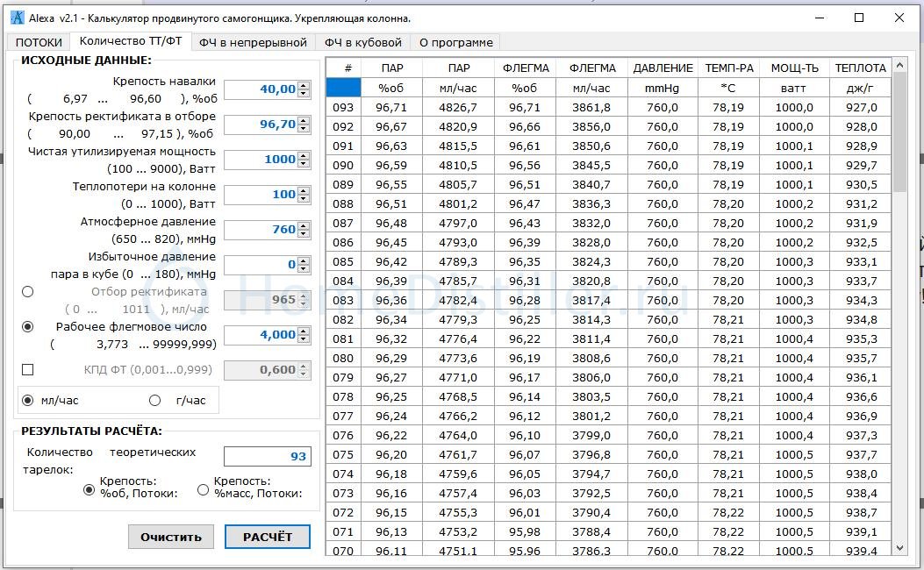This screenshot has height=570, width=924.
Task: Adjust флегмовое число 4,000 spinner arrows
Action: (304, 335)
